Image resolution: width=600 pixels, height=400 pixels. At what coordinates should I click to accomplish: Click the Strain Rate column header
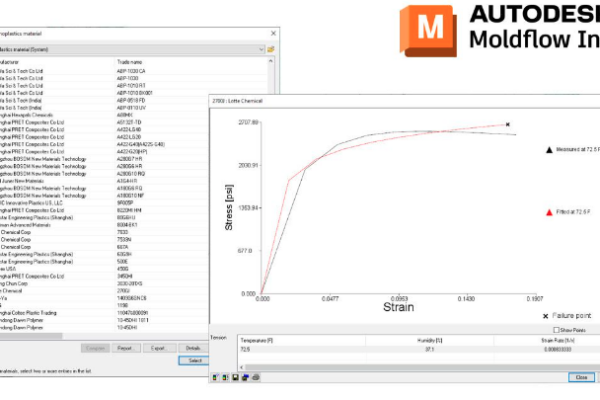click(558, 340)
